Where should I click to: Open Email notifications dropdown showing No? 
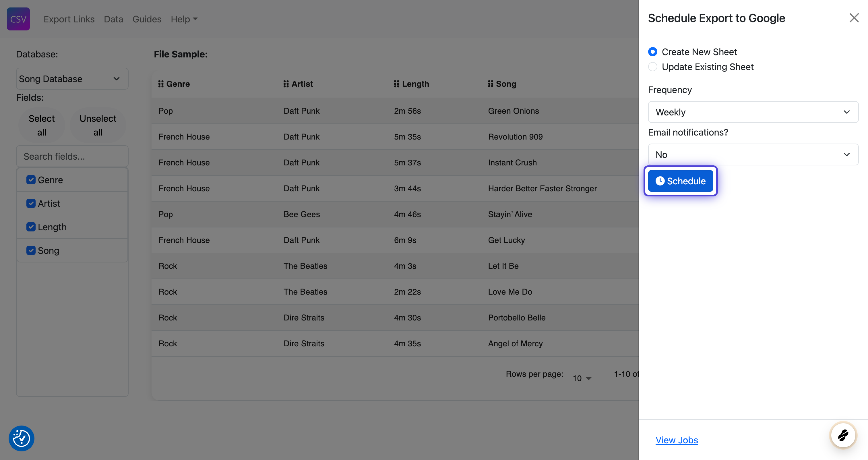pos(753,155)
